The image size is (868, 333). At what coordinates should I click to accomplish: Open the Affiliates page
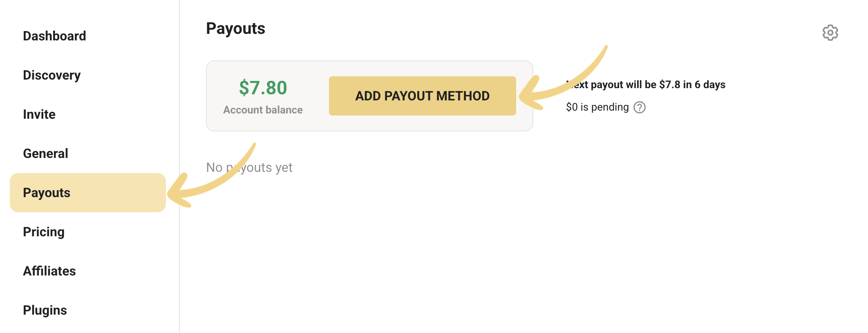(49, 271)
